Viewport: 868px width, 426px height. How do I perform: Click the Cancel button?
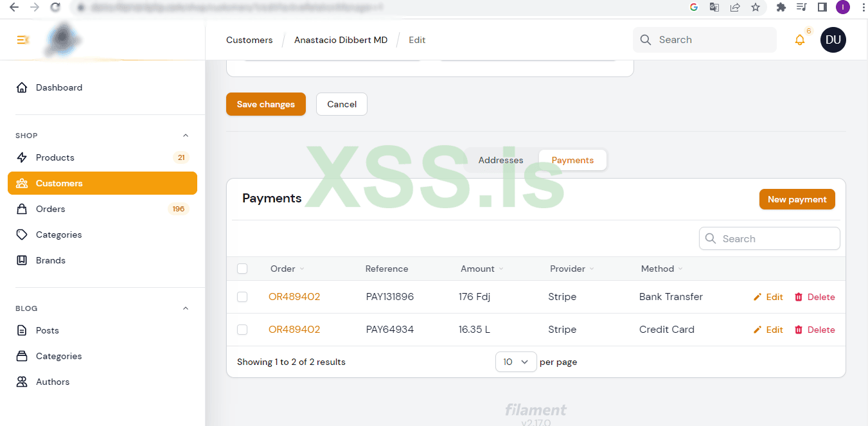342,104
